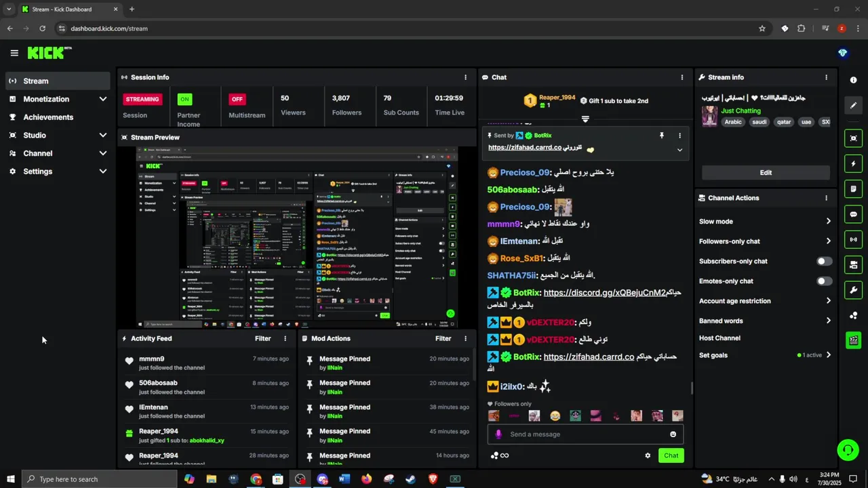Click the Mod Actions scrollbar
The height and width of the screenshot is (488, 868).
[x=473, y=366]
